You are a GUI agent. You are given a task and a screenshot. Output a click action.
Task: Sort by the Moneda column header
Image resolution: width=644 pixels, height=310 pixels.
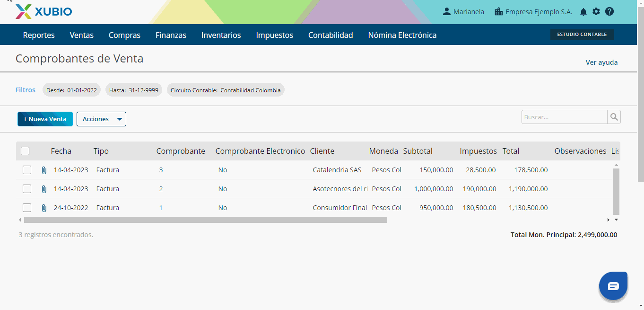(383, 151)
